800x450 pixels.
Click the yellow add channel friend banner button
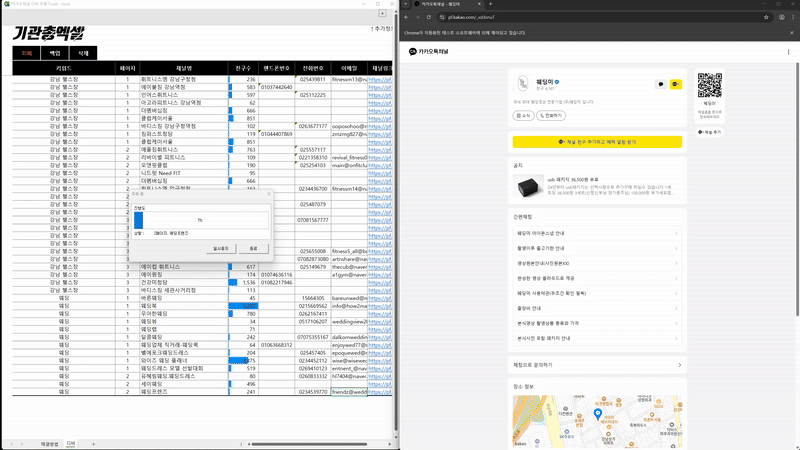coord(596,142)
